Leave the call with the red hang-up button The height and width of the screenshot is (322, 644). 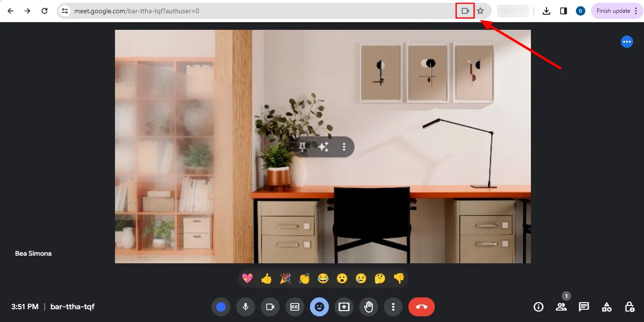pos(421,307)
